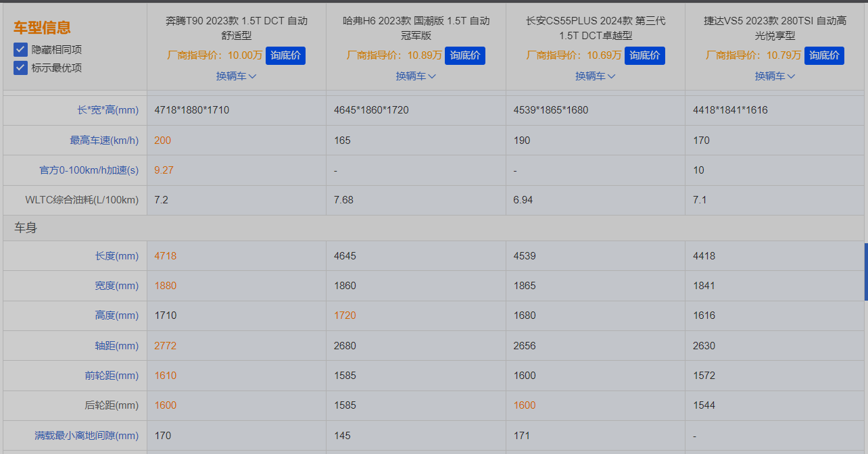The height and width of the screenshot is (454, 868).
Task: Click the 前轮距 row value 1572
Action: click(704, 376)
